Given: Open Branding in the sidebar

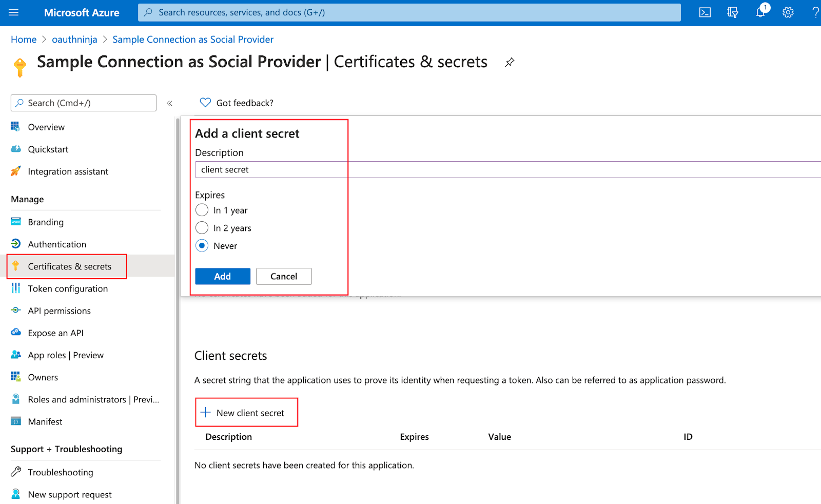Looking at the screenshot, I should tap(46, 222).
